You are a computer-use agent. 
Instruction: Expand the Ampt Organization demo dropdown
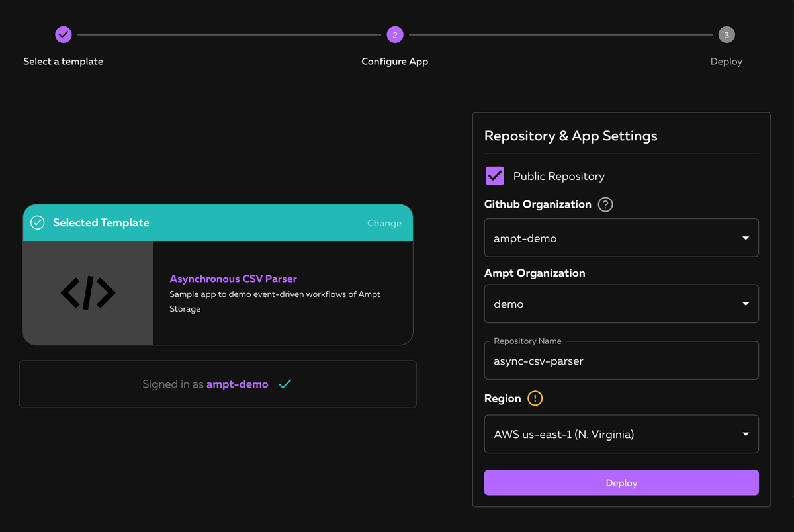[621, 304]
